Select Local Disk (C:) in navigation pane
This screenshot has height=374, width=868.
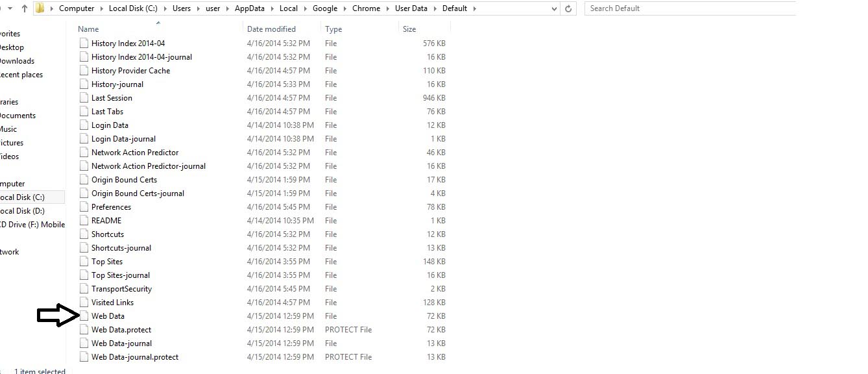coord(22,197)
